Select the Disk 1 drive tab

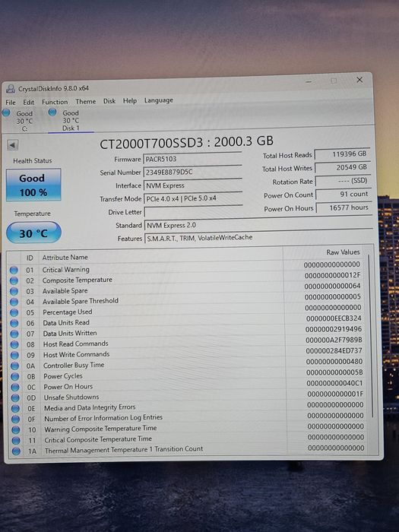tap(71, 120)
